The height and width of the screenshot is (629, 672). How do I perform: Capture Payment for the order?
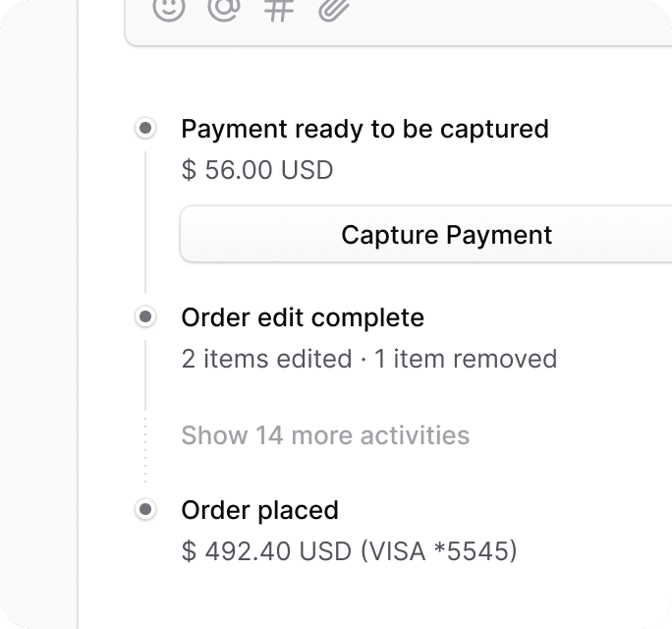[x=426, y=234]
